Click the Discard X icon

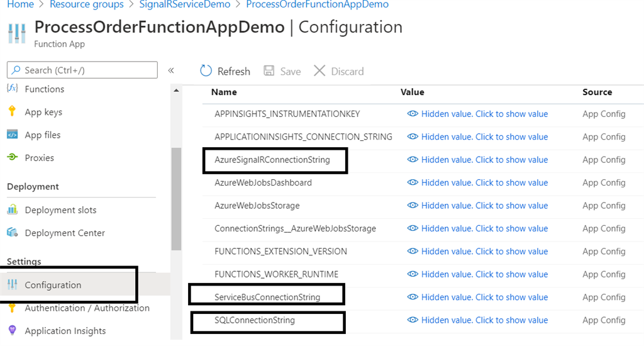(x=319, y=70)
